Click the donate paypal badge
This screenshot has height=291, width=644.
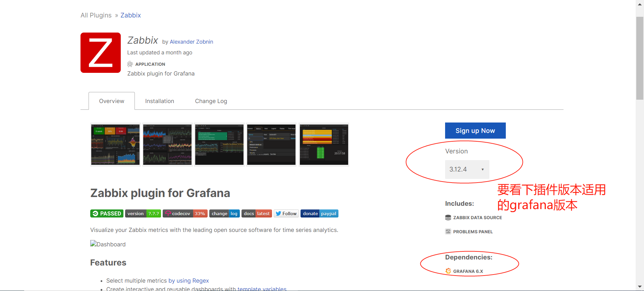click(319, 213)
